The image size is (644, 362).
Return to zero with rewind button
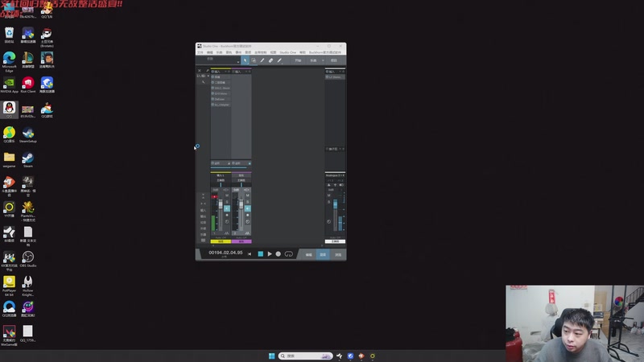(250, 254)
